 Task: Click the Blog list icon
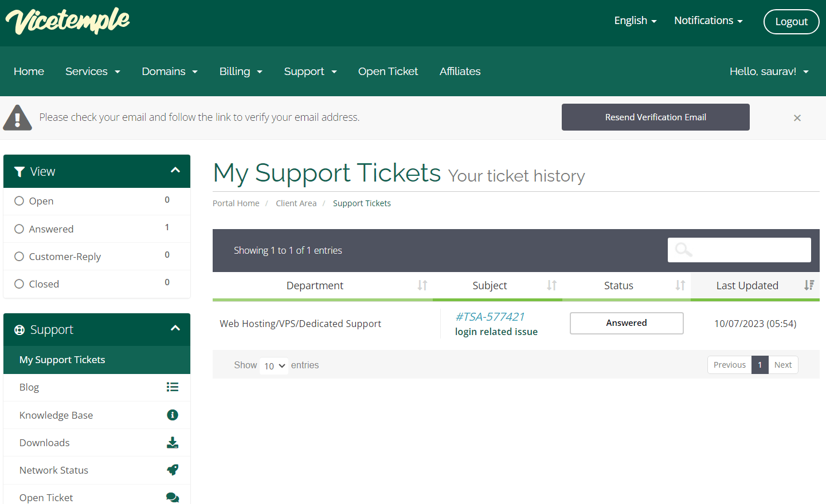173,387
